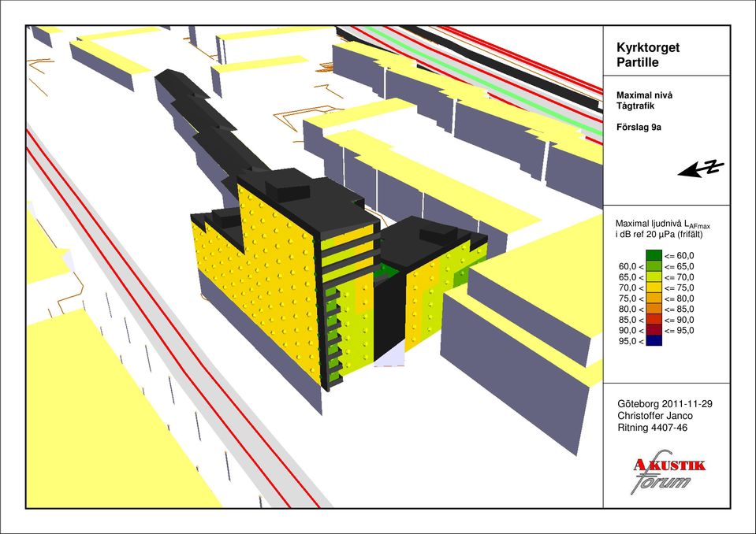Click the title text 'Kyrktorget'

pyautogui.click(x=648, y=48)
